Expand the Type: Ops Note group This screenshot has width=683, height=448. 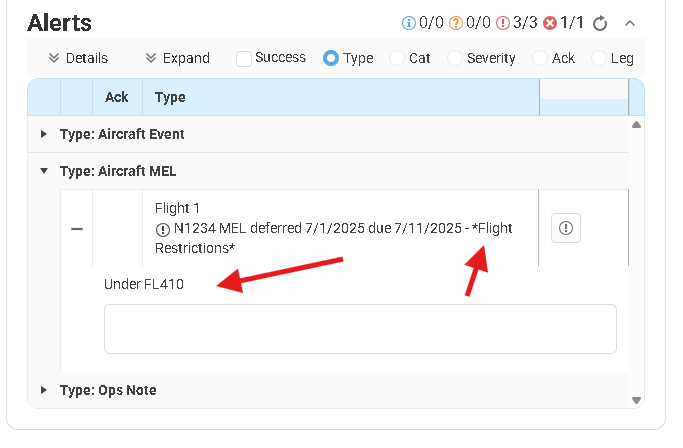click(x=43, y=390)
